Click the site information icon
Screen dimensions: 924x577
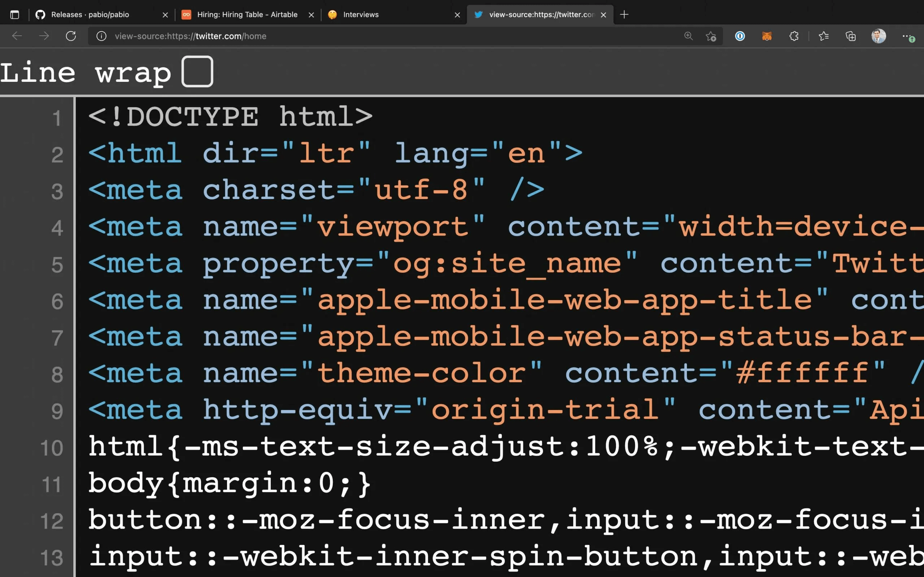(101, 36)
